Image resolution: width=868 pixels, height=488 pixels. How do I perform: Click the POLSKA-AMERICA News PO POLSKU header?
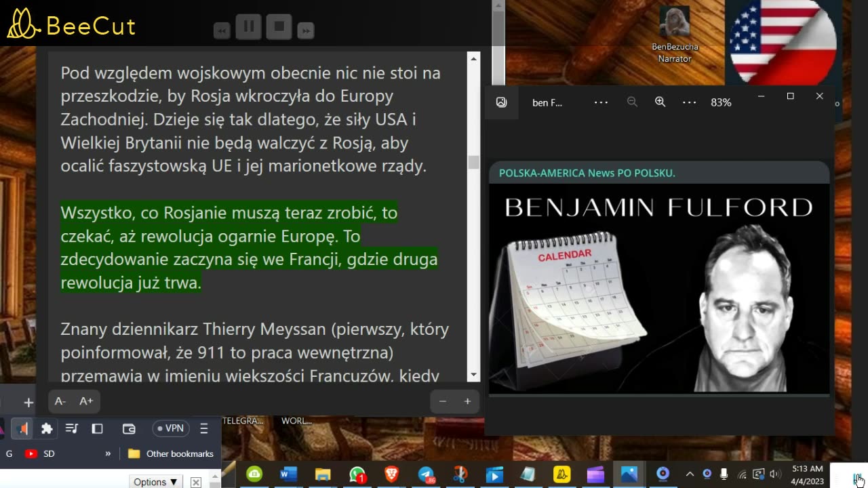(587, 173)
